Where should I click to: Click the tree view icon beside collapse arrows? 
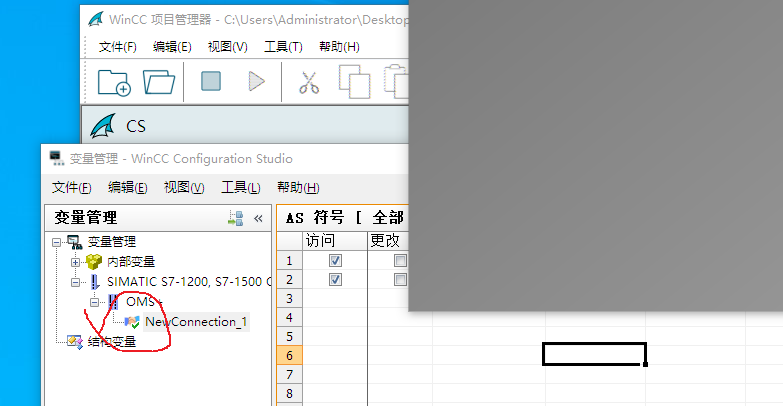(235, 218)
